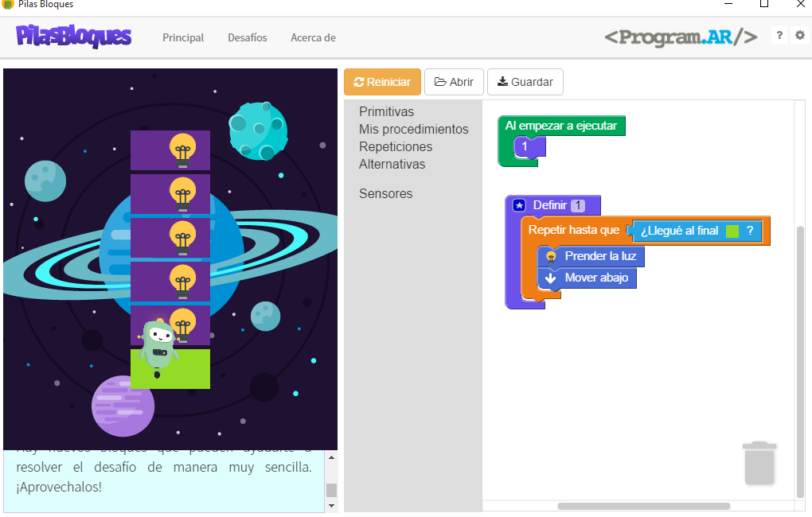The height and width of the screenshot is (517, 812).
Task: Open the Alternativas block category
Action: (392, 165)
